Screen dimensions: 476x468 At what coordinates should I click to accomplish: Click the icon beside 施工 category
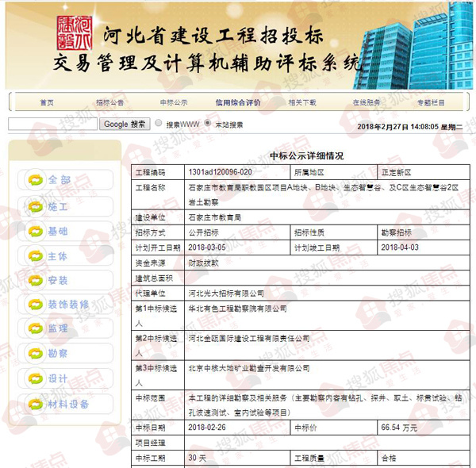[35, 206]
